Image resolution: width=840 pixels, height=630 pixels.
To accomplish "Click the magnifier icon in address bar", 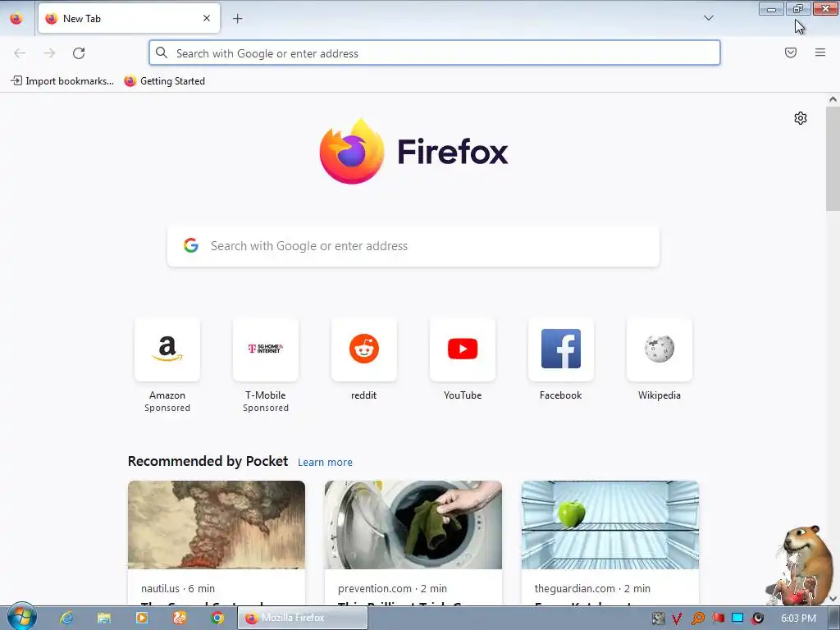I will [x=162, y=52].
